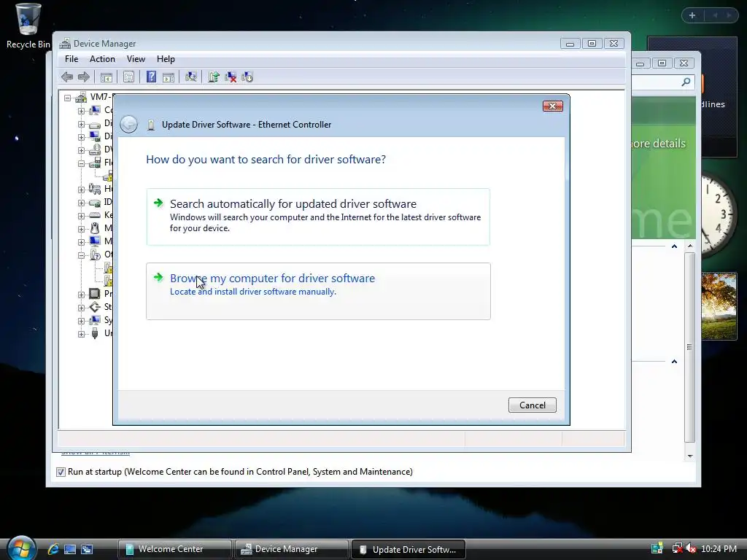Switch to Device Manager taskbar button
The width and height of the screenshot is (747, 560).
click(x=292, y=549)
